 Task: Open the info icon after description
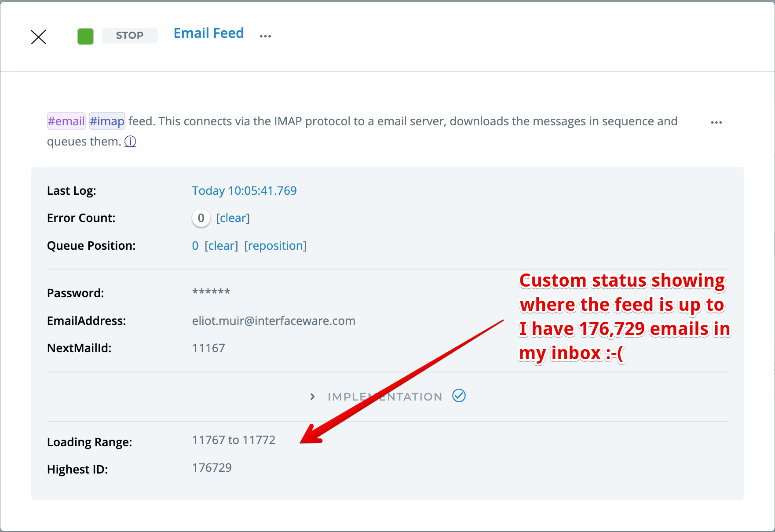tap(130, 142)
